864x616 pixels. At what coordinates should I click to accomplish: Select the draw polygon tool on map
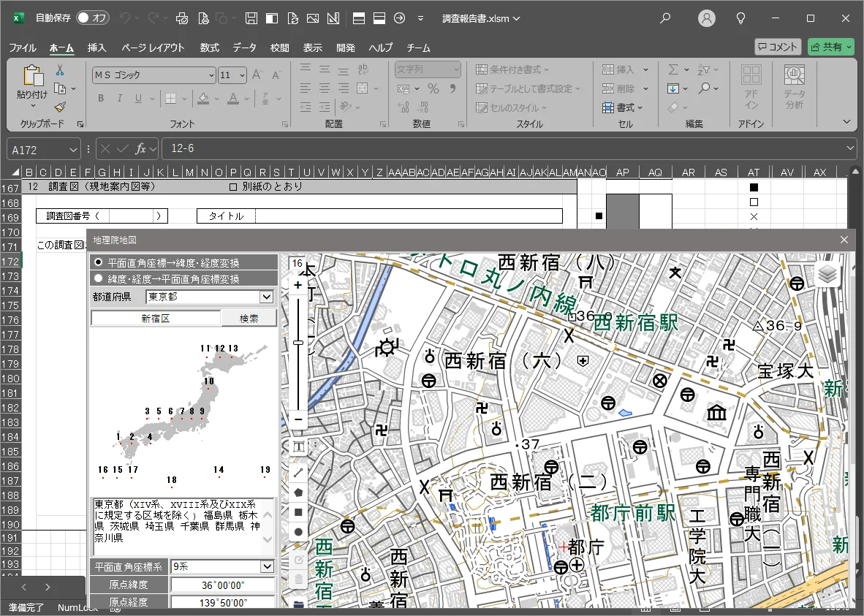coord(298,493)
